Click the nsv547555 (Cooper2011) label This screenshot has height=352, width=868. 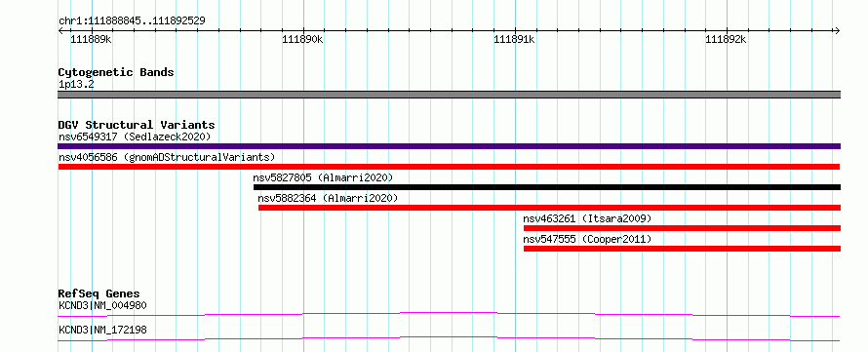587,239
